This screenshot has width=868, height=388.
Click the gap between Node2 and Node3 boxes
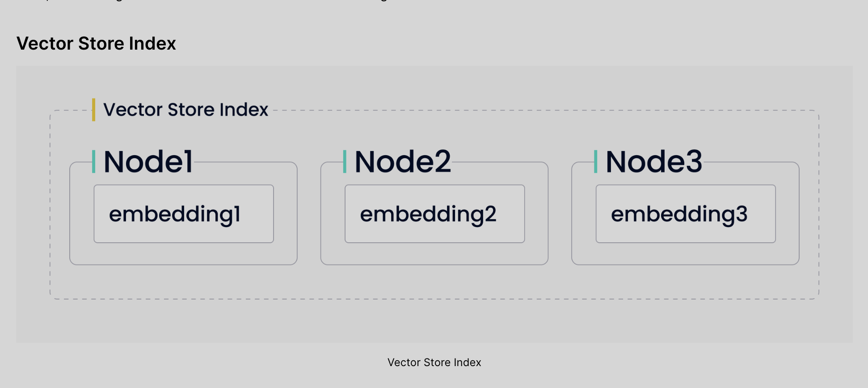click(x=560, y=214)
